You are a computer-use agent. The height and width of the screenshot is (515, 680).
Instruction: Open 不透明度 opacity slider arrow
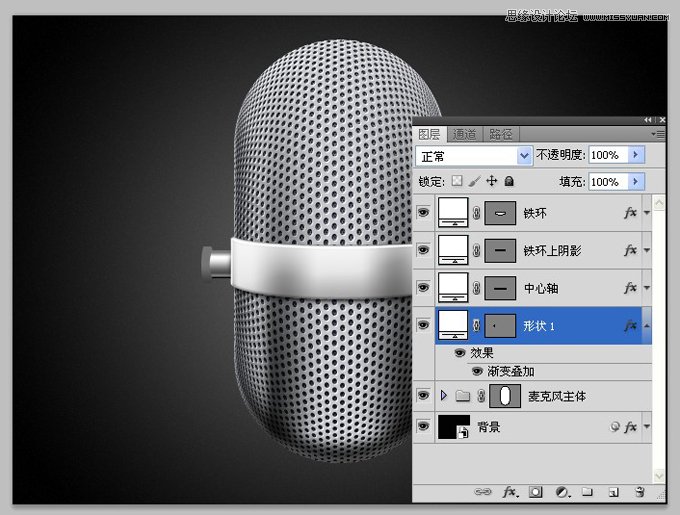point(636,155)
